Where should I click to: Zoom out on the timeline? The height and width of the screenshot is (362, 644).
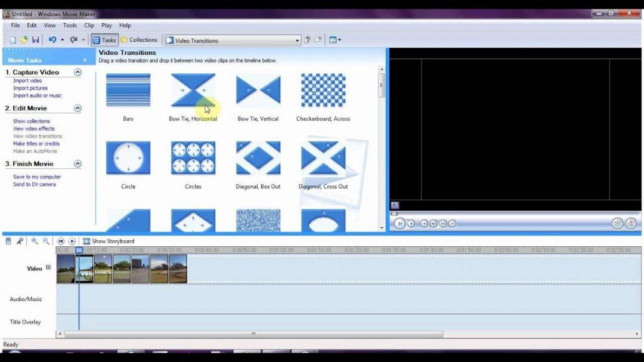coord(46,241)
